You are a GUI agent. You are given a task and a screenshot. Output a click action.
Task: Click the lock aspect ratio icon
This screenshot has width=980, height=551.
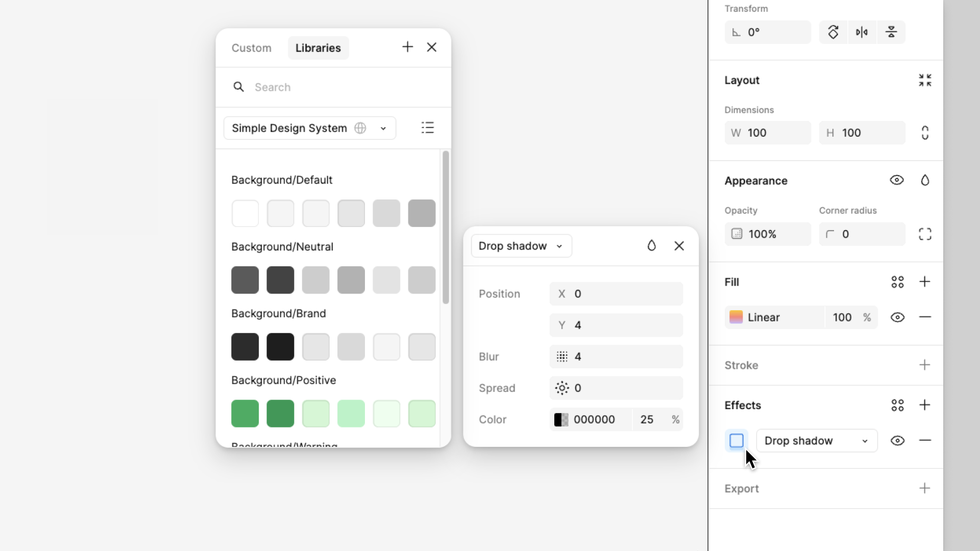click(925, 133)
